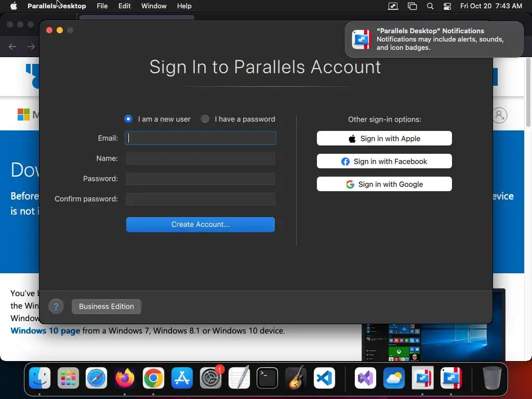Click the Create Account button
This screenshot has height=399, width=532.
click(x=201, y=224)
